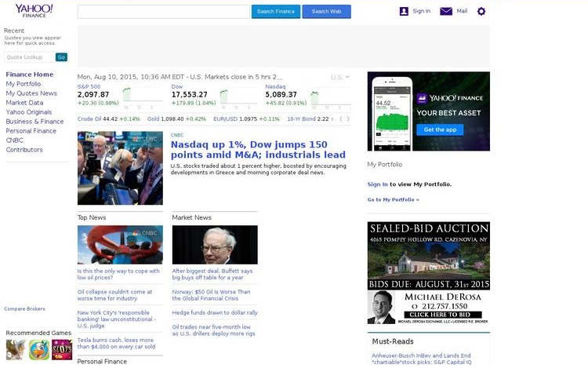Click the S&P 500 mini chart

(143, 98)
